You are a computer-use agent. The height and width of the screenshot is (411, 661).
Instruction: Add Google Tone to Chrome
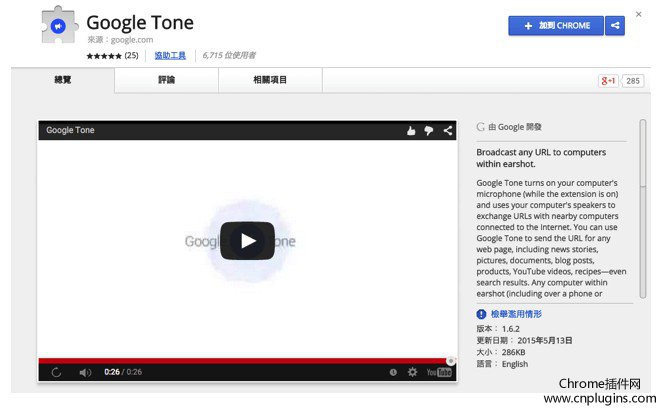[556, 26]
